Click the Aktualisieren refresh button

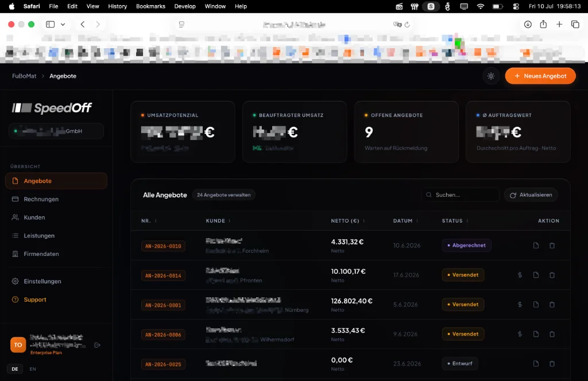(x=531, y=195)
